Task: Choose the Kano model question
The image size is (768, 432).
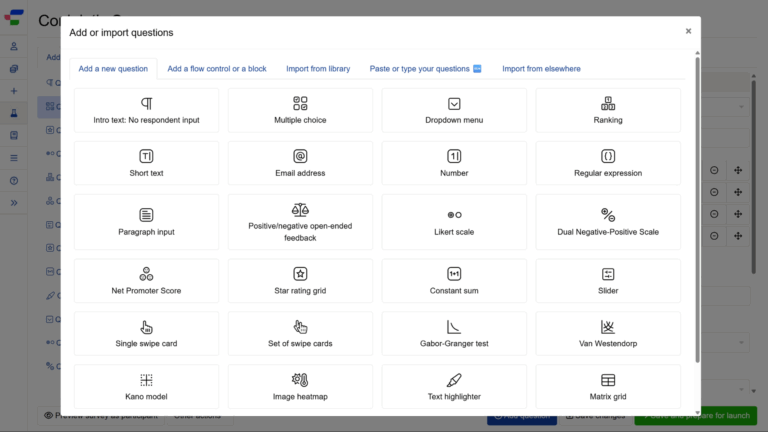Action: pyautogui.click(x=146, y=387)
